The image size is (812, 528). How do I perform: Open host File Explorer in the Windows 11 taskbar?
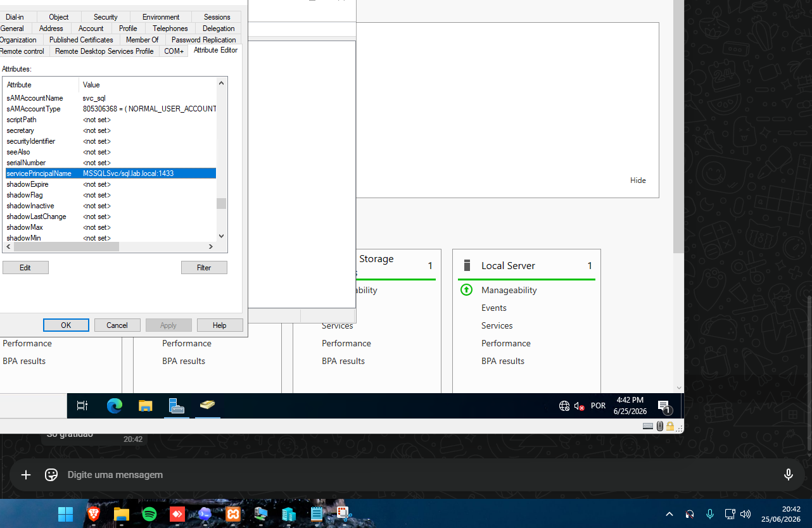click(x=122, y=513)
